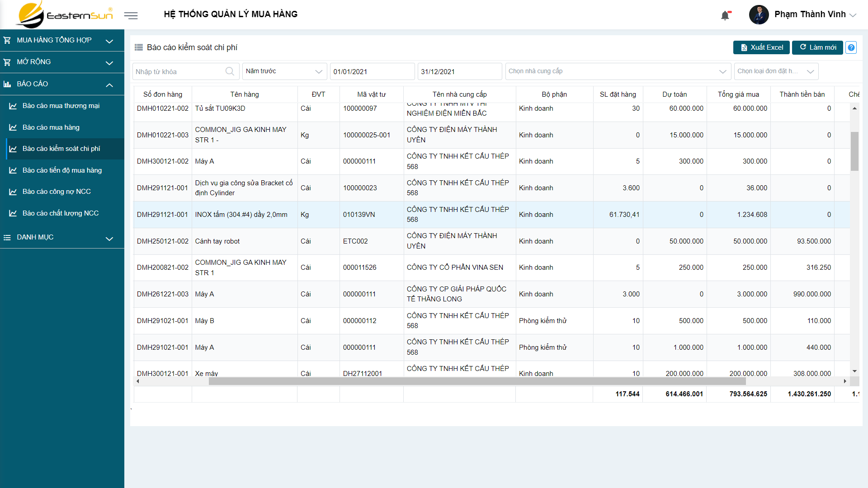Click the scroll-down arrow of table
The width and height of the screenshot is (868, 488).
854,371
